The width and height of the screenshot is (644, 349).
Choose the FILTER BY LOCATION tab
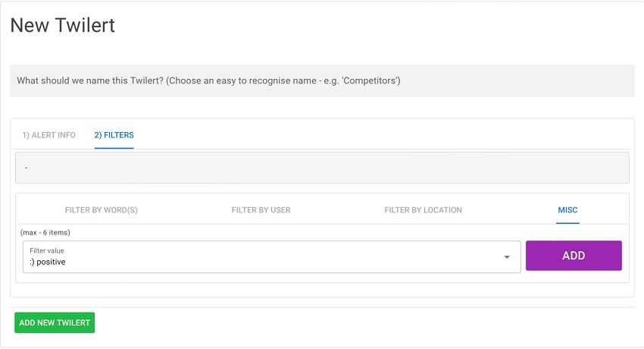[423, 210]
